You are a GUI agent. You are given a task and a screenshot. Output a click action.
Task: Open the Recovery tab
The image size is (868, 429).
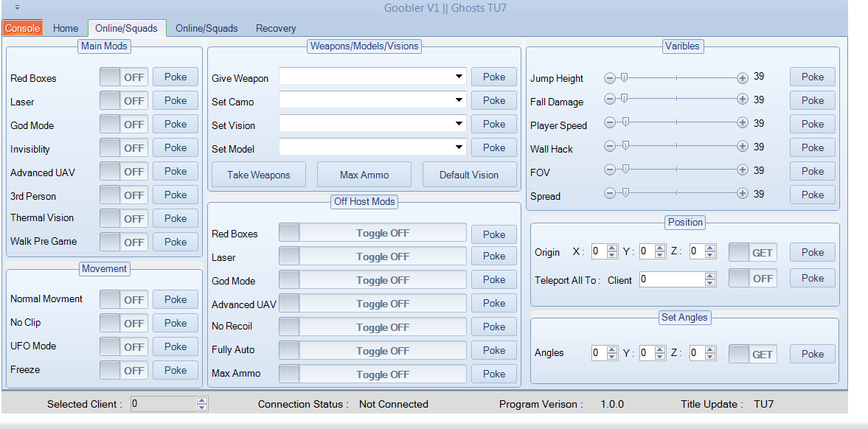276,28
